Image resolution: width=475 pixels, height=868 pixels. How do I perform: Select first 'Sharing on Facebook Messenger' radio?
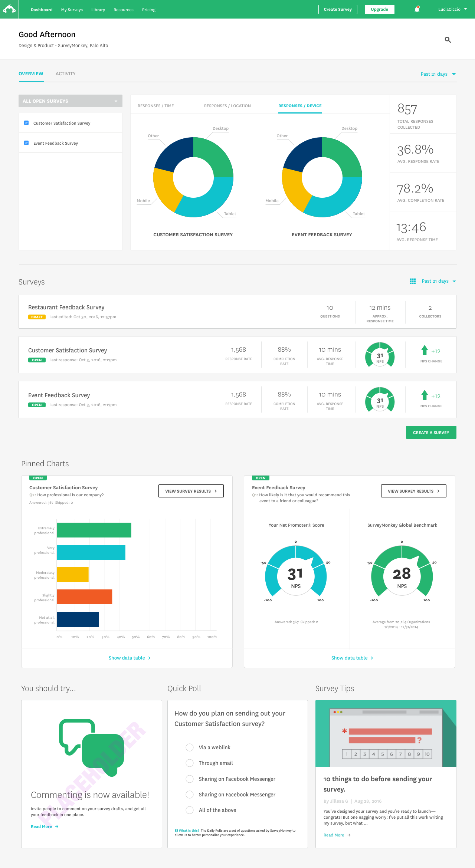[190, 779]
